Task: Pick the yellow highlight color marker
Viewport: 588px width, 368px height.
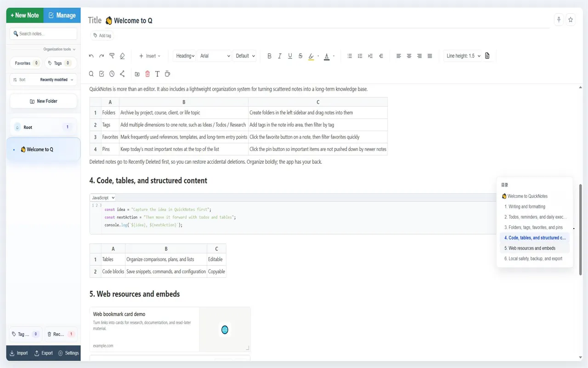Action: 311,56
